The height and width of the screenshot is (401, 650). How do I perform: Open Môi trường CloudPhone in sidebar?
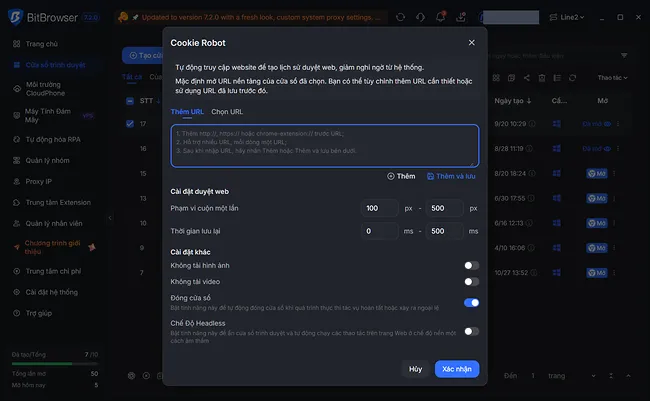[x=46, y=89]
